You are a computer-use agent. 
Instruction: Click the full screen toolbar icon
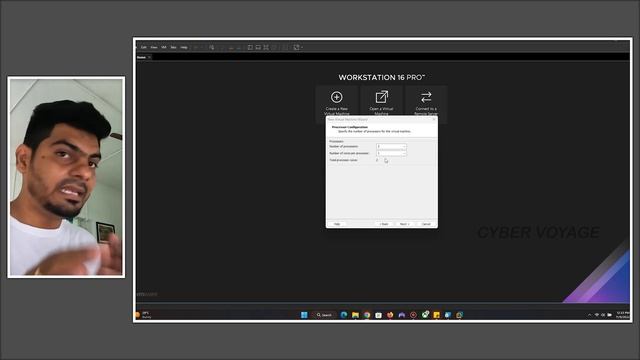266,47
